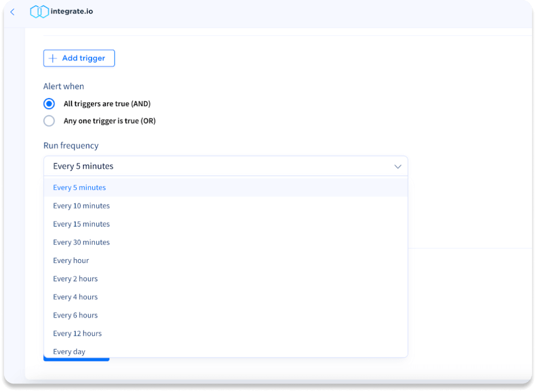The image size is (536, 392).
Task: Choose 'Any one trigger is true (OR)' radio
Action: click(x=49, y=121)
